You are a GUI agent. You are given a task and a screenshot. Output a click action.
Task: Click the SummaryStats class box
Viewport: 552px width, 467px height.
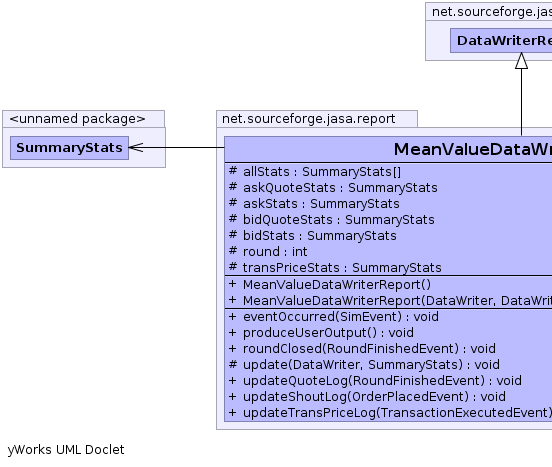pyautogui.click(x=69, y=148)
